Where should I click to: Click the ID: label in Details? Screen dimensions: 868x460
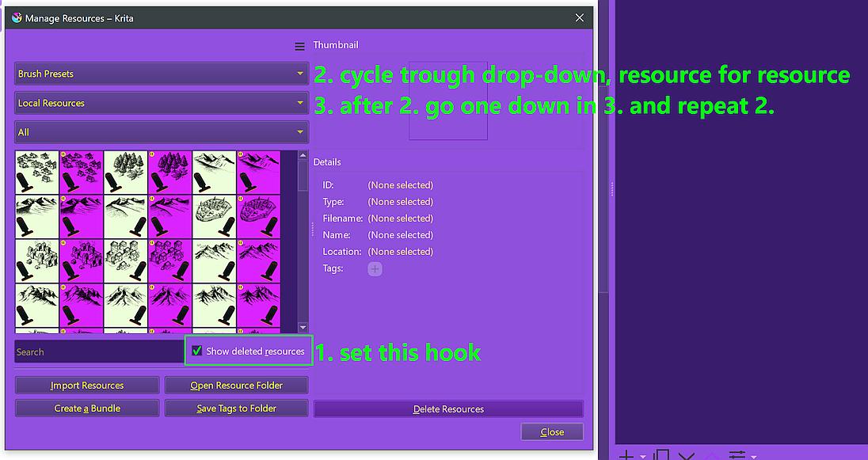click(328, 185)
